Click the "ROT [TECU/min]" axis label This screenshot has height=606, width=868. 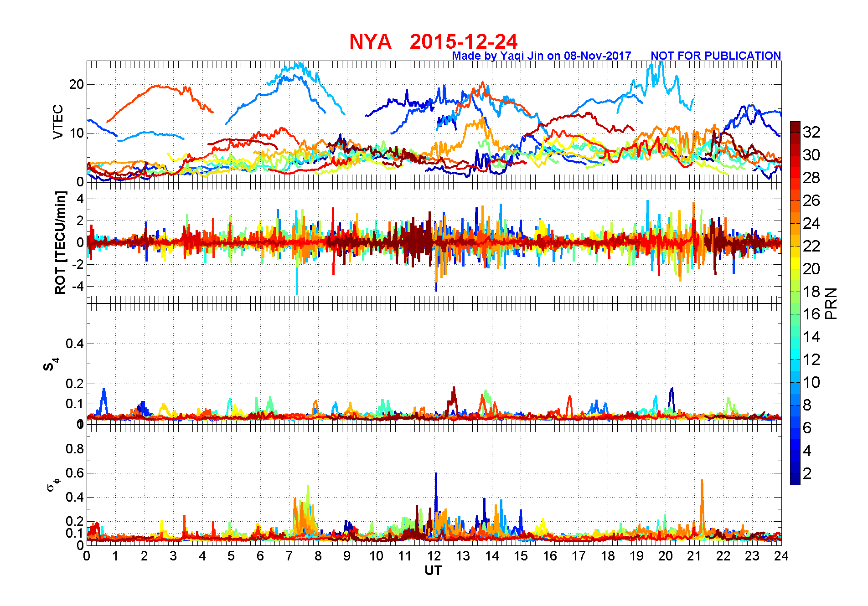(60, 242)
